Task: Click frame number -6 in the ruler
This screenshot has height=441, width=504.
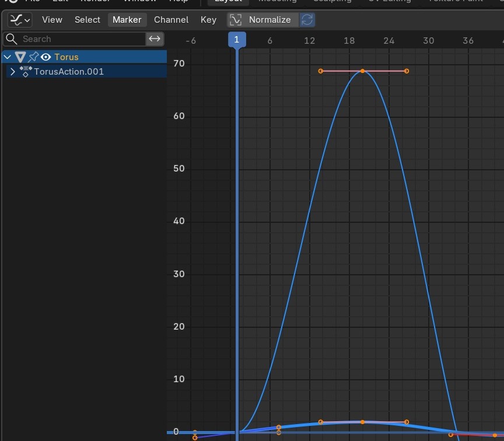Action: [x=191, y=41]
